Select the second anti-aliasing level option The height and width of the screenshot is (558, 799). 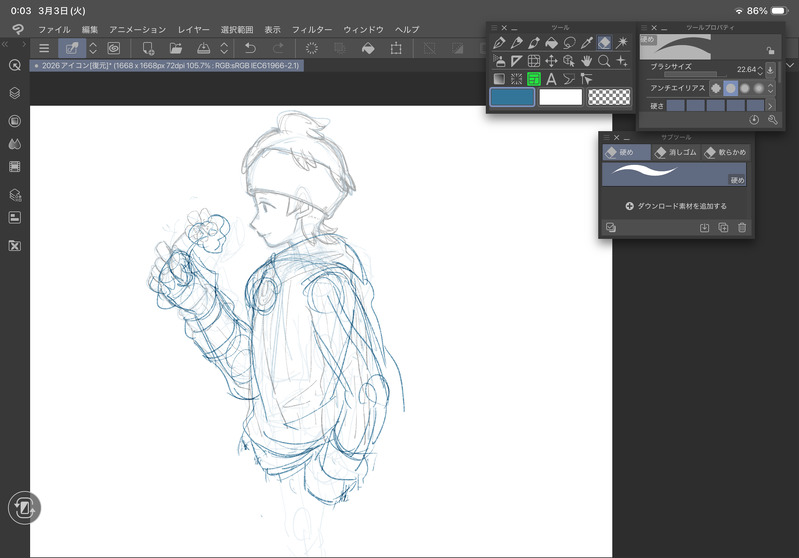pos(730,88)
